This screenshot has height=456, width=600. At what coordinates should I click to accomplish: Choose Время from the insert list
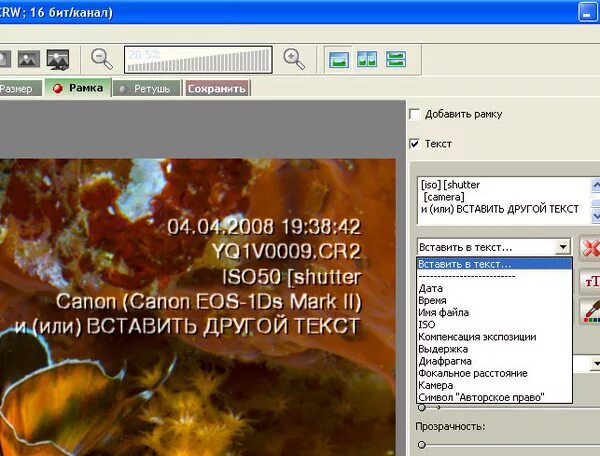494,300
